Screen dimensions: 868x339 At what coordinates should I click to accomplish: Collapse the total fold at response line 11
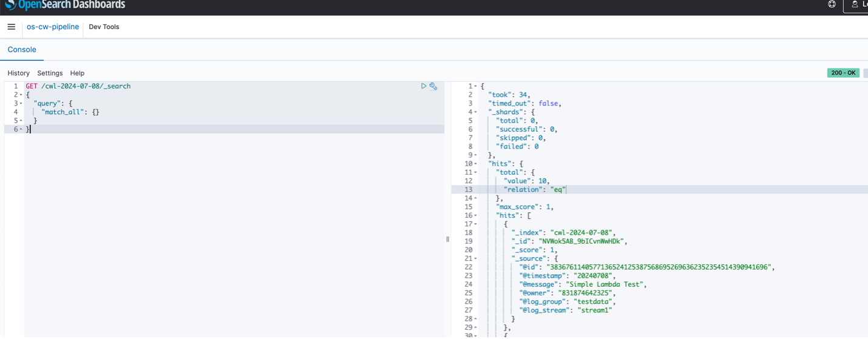(x=475, y=172)
